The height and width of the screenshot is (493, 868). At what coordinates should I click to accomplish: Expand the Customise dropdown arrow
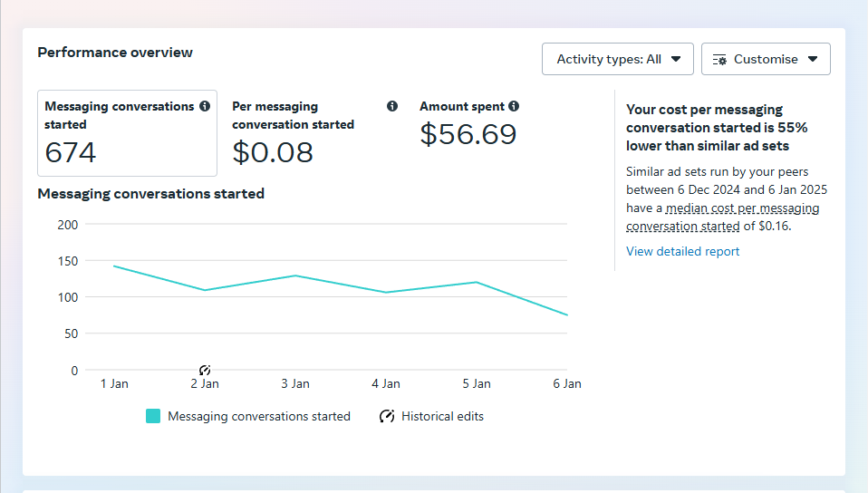(x=813, y=59)
